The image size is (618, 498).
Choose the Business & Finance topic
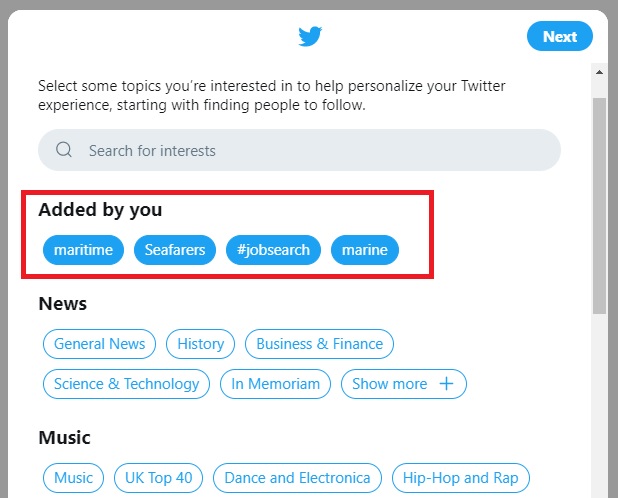click(x=319, y=344)
